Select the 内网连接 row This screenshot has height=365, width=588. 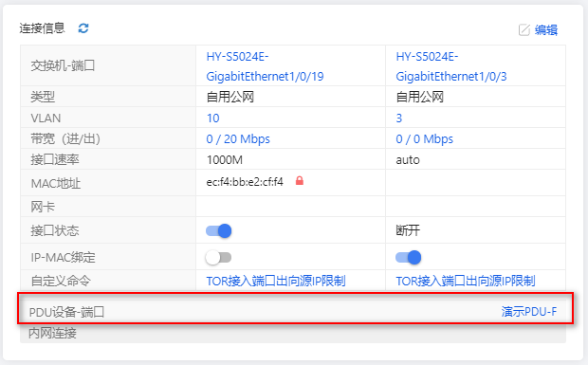293,333
